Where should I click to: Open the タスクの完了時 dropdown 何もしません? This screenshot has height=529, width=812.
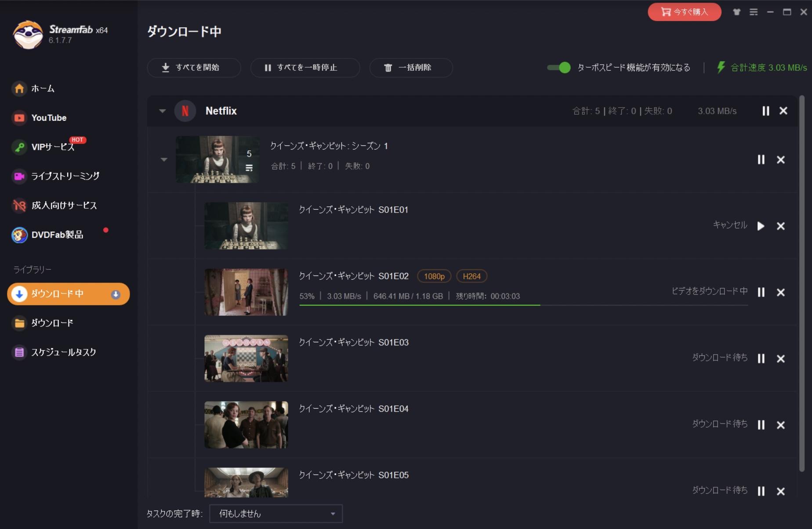(276, 514)
